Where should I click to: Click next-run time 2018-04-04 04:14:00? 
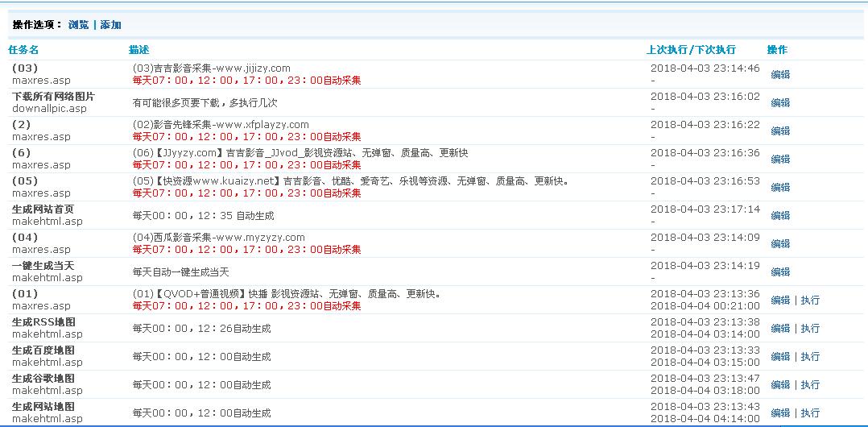(705, 419)
